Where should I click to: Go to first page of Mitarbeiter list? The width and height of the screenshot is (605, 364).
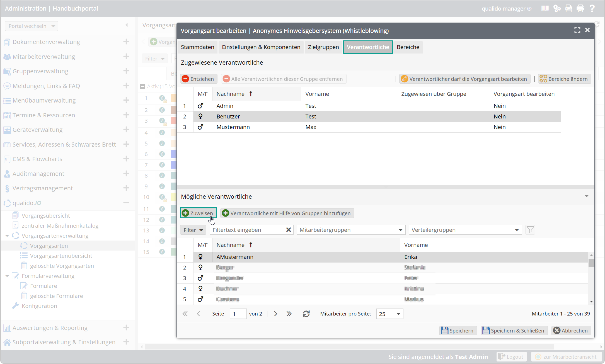[185, 314]
